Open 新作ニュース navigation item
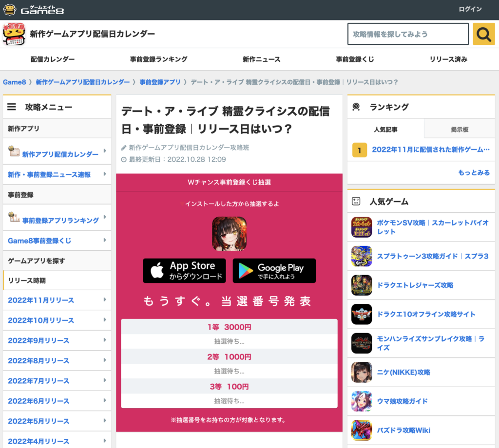 click(x=262, y=59)
